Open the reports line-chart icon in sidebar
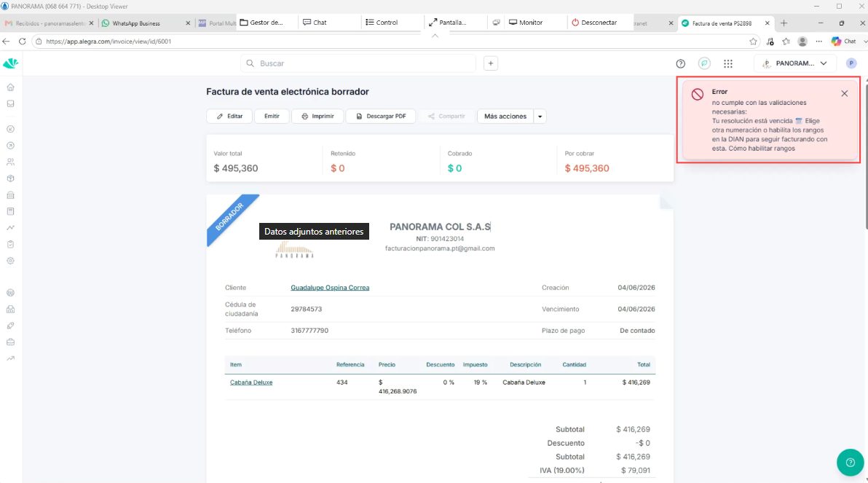Viewport: 868px width, 483px height. pos(10,227)
